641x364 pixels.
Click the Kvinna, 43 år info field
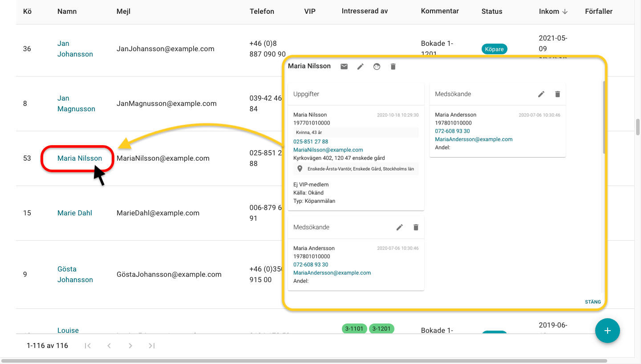(x=356, y=132)
